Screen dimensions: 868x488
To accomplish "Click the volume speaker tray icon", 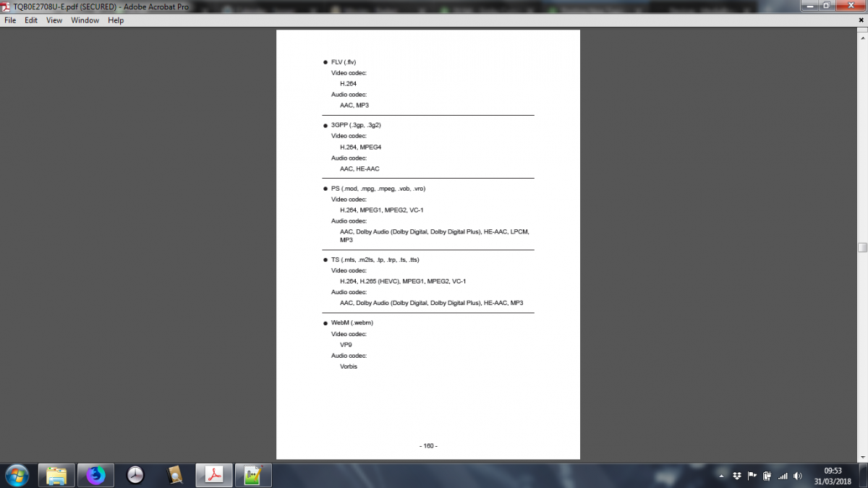I will (x=797, y=476).
